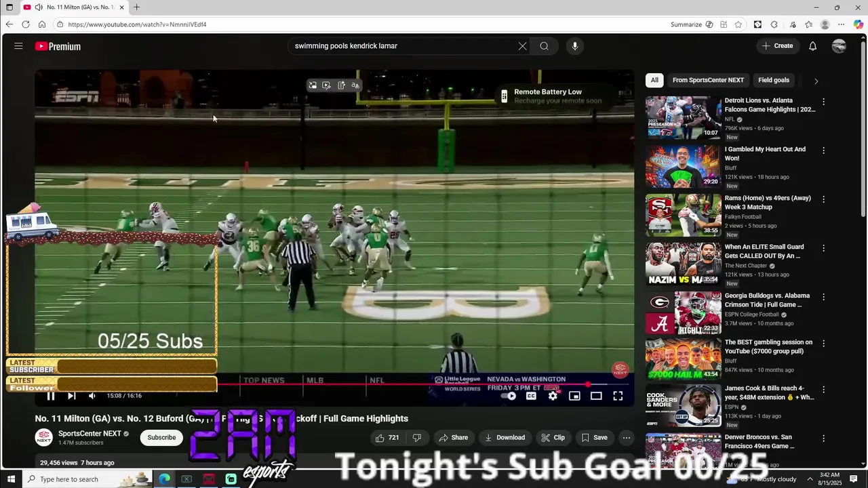
Task: Click the Create button
Action: tap(777, 46)
